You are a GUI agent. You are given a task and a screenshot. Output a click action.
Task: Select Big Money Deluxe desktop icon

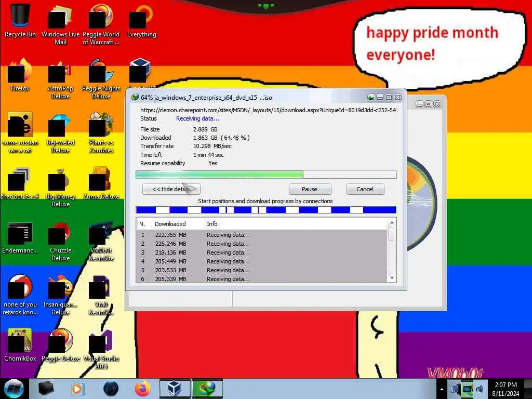[x=60, y=187]
